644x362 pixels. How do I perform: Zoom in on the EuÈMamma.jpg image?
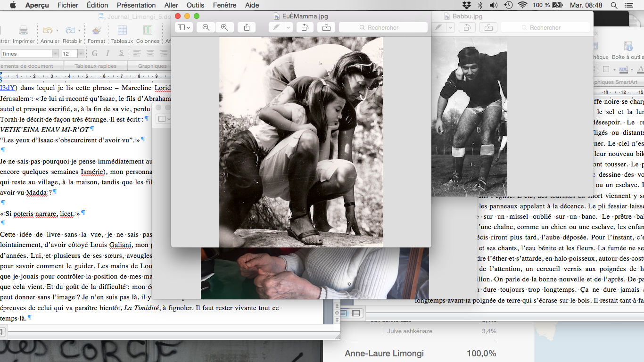click(x=224, y=28)
